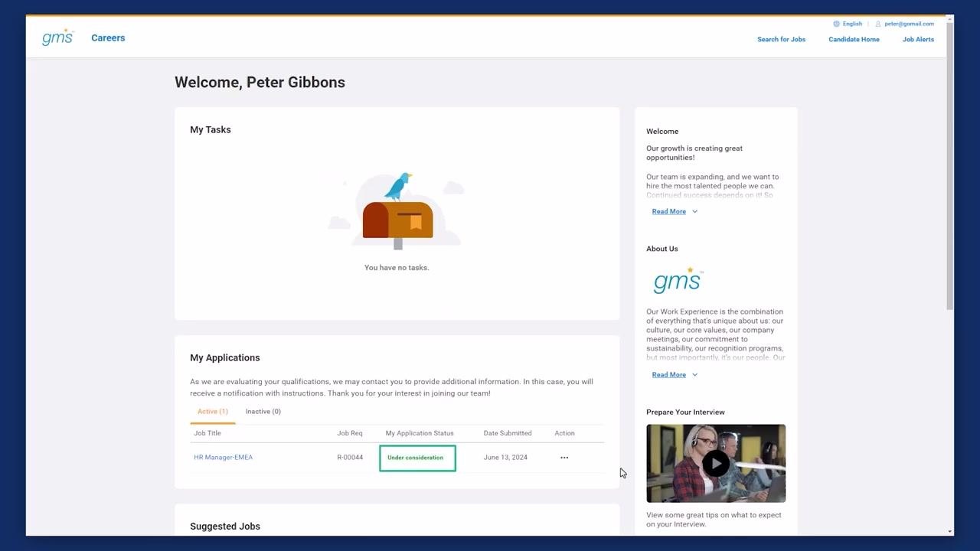Click Read More under About Us

point(669,374)
